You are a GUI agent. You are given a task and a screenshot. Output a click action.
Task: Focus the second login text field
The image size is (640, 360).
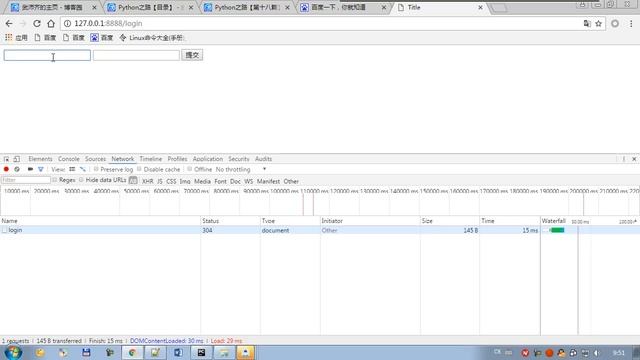(x=136, y=55)
